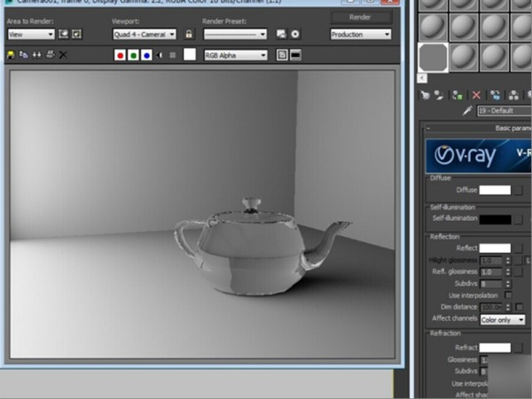This screenshot has width=532, height=399.
Task: Open the Area to Render dropdown
Action: click(x=30, y=35)
